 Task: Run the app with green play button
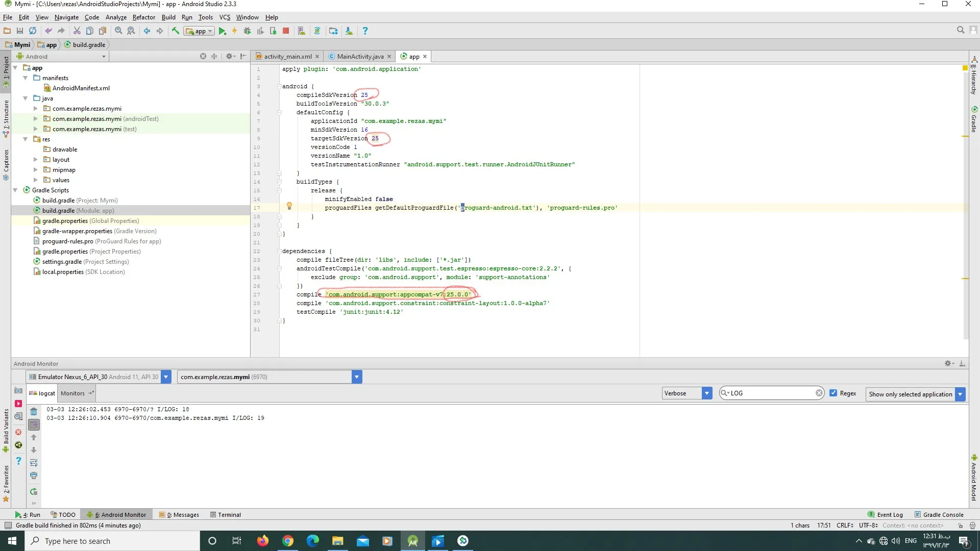222,31
